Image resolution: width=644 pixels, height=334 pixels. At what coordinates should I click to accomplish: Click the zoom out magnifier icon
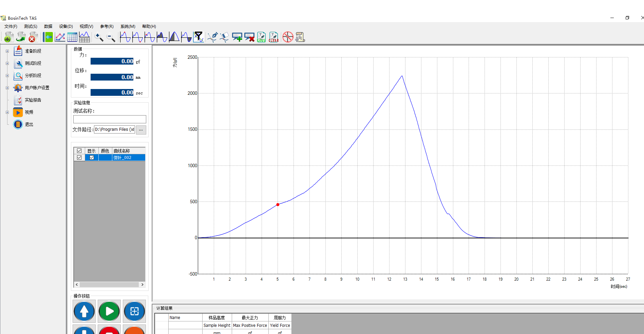tap(111, 37)
